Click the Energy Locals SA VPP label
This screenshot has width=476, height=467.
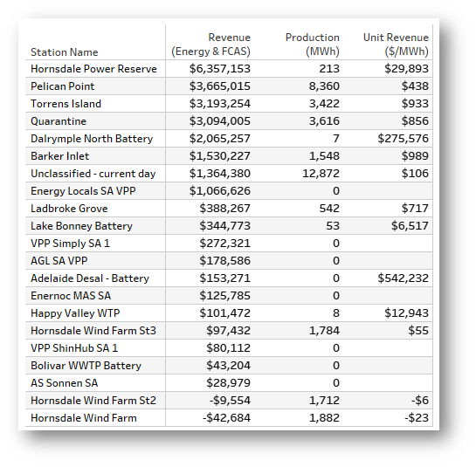(83, 191)
